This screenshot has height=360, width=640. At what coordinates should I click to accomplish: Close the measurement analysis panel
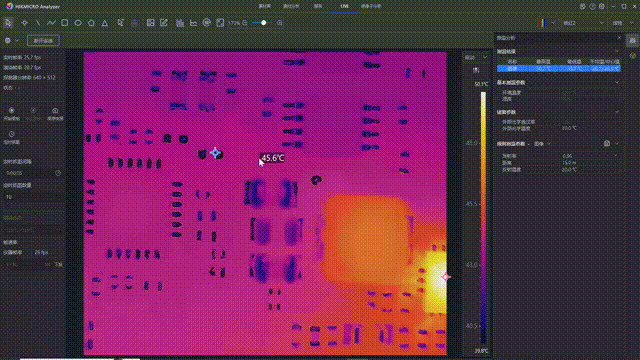point(619,38)
